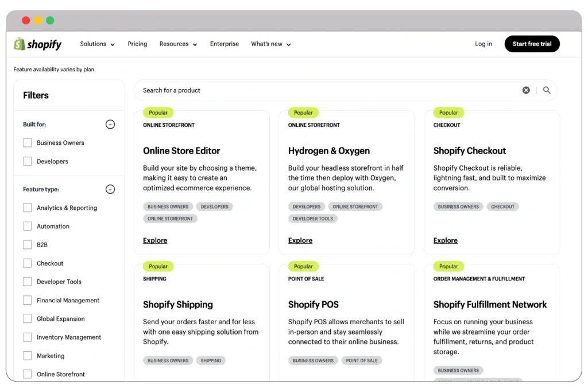Viewport: 588px width, 392px height.
Task: Explore the Online Store Editor feature
Action: pos(154,240)
